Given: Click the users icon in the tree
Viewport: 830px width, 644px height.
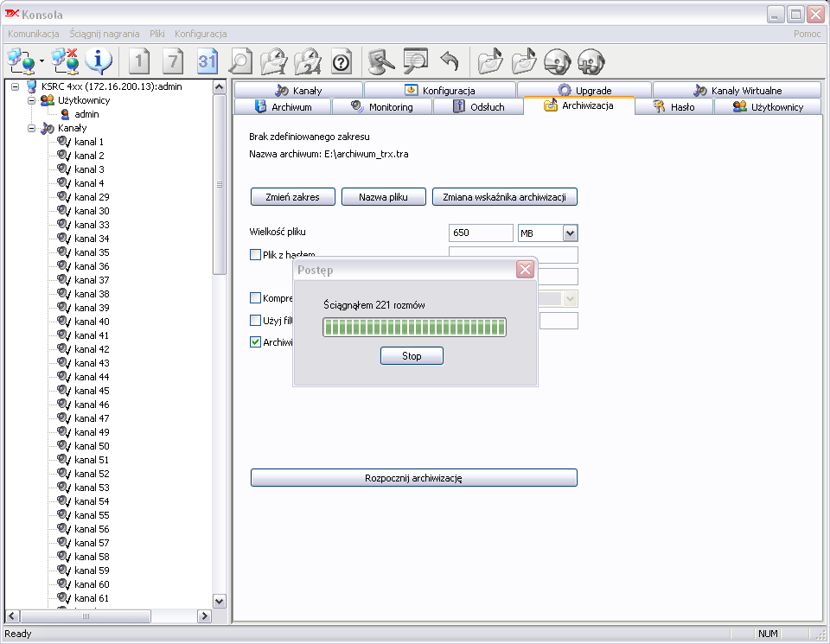Looking at the screenshot, I should click(x=48, y=100).
